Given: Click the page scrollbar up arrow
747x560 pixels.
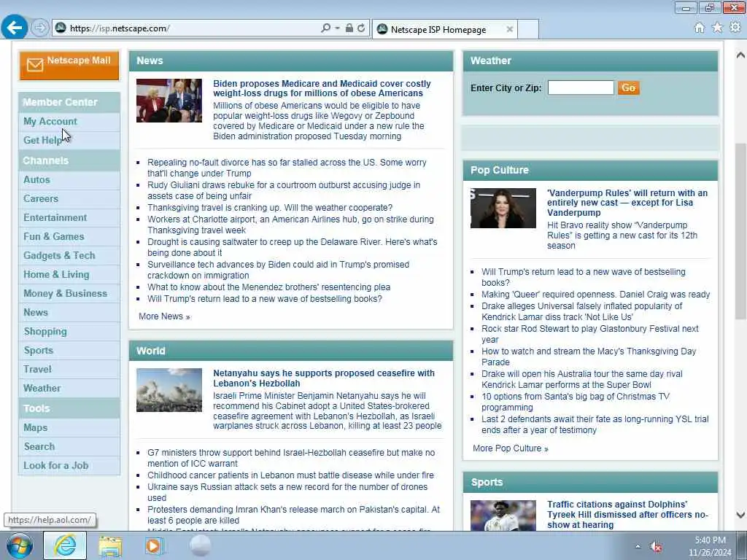Looking at the screenshot, I should (740, 55).
